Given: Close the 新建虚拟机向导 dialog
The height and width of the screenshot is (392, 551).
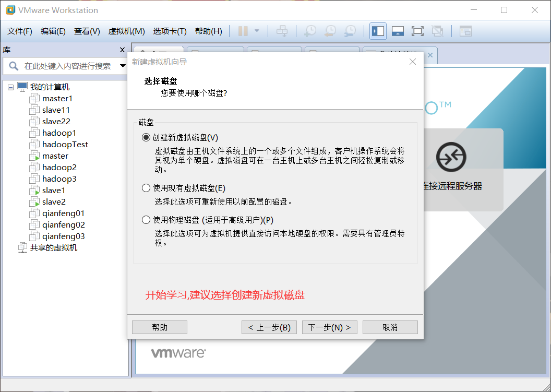Looking at the screenshot, I should 413,62.
